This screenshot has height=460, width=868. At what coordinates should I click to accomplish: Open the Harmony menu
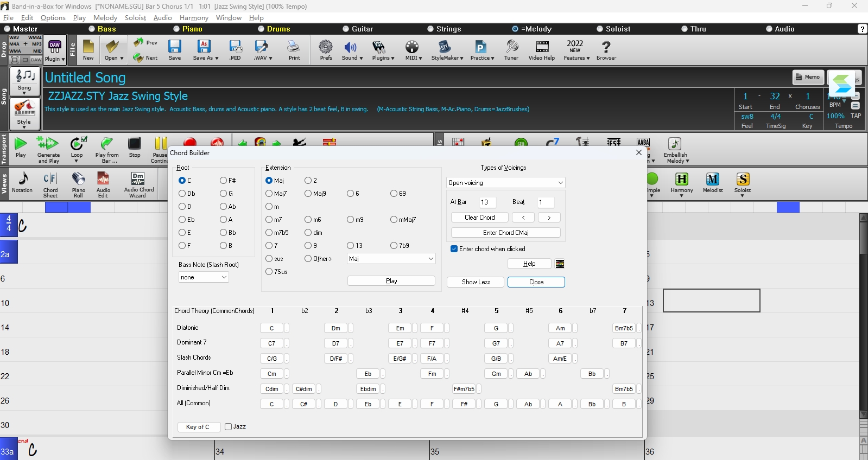coord(194,18)
